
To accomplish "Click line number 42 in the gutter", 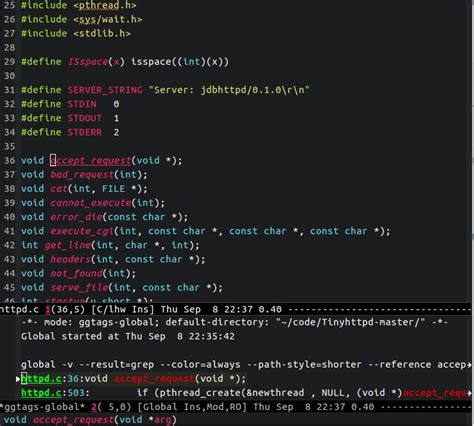I will pyautogui.click(x=9, y=245).
